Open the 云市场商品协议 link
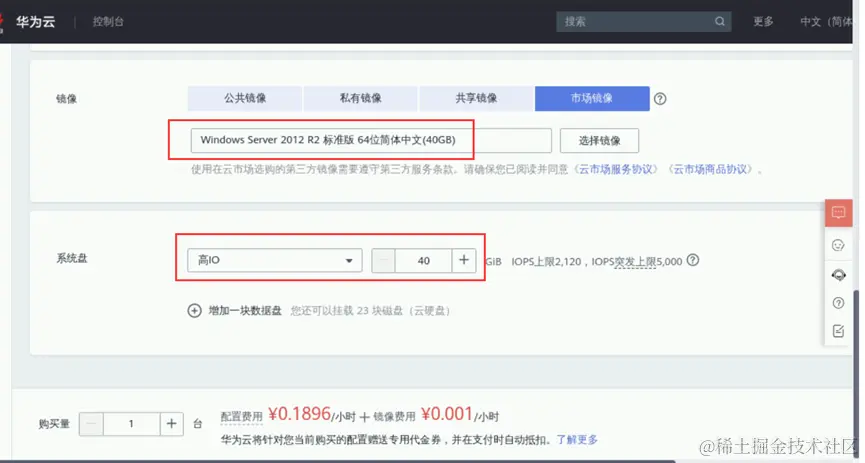Viewport: 865px width, 463px height. coord(711,169)
